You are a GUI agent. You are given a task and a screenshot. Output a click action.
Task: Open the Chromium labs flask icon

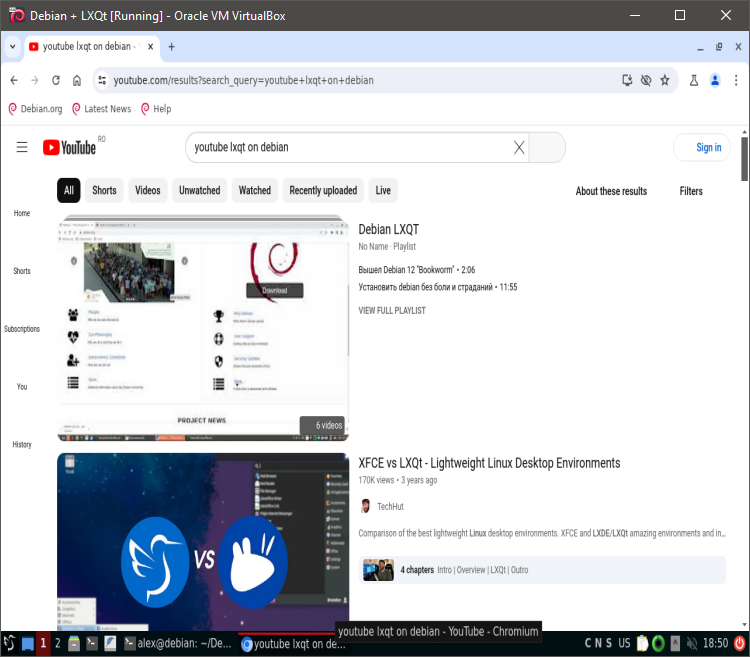point(694,80)
